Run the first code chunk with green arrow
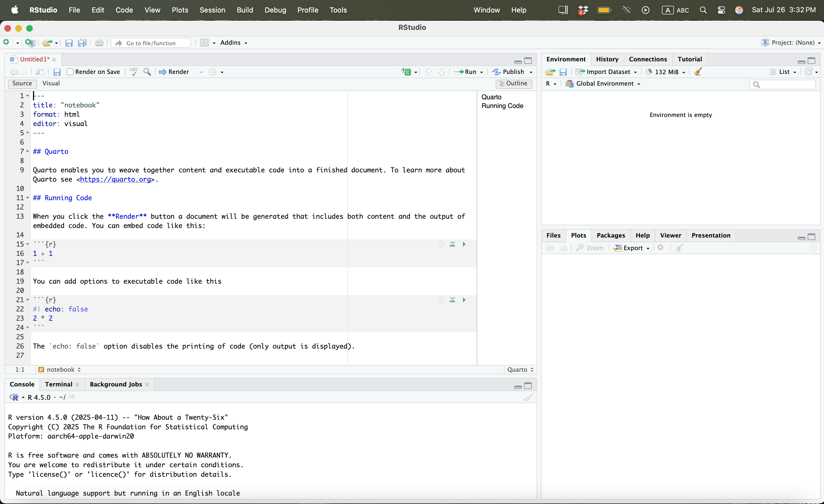The image size is (824, 504). click(x=464, y=244)
